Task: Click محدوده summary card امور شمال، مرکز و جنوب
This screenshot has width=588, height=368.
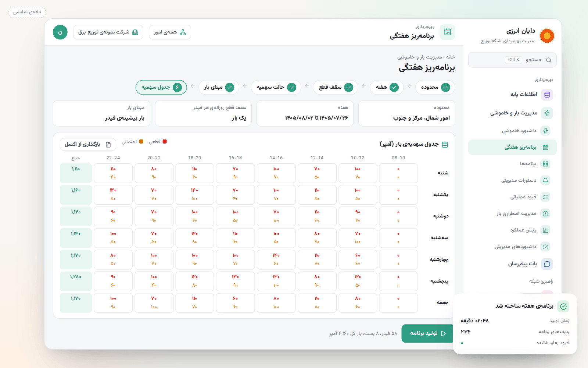Action: coord(406,113)
